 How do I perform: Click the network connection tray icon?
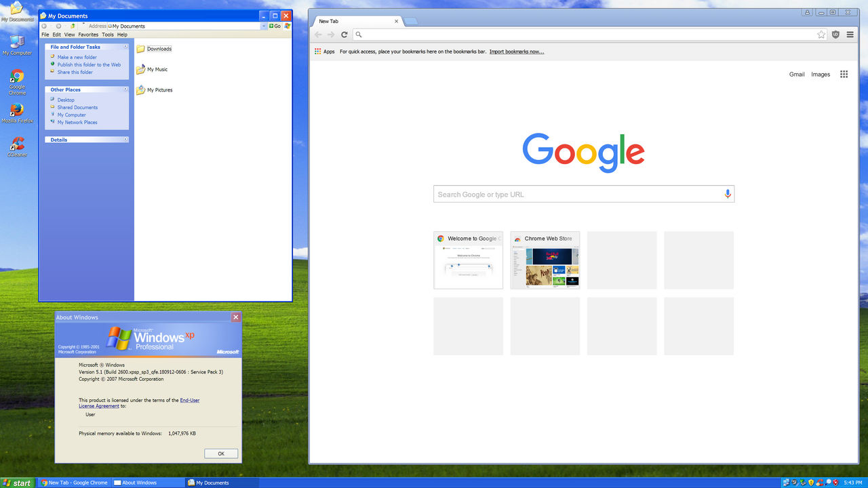(x=786, y=483)
